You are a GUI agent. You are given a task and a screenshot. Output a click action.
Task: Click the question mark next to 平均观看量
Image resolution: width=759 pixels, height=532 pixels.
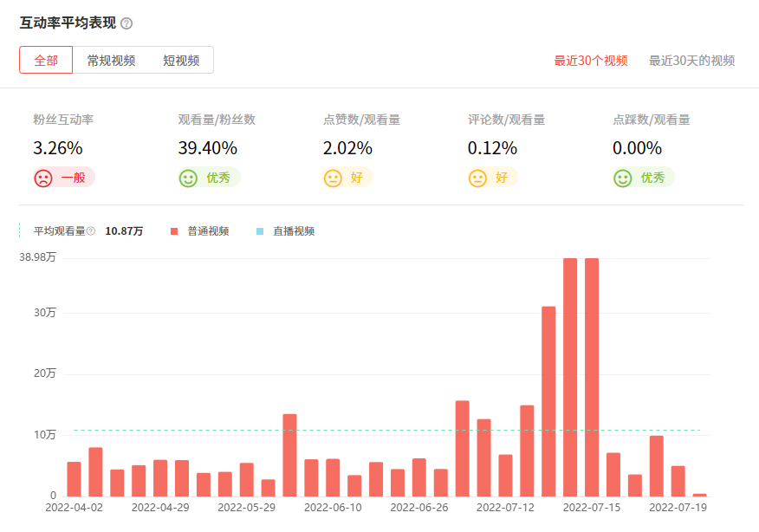click(91, 231)
